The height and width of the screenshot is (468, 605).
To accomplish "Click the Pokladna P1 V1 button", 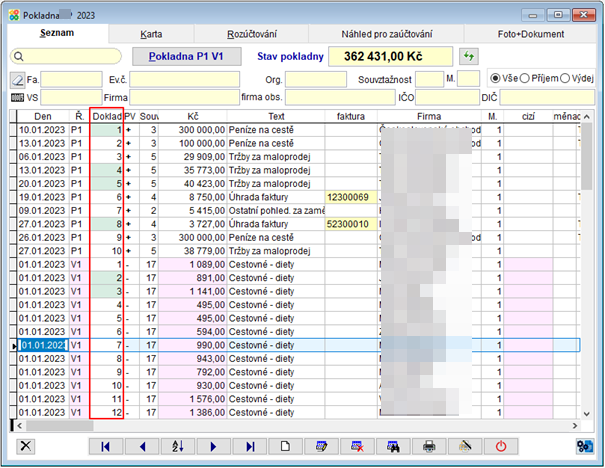I will pos(187,57).
